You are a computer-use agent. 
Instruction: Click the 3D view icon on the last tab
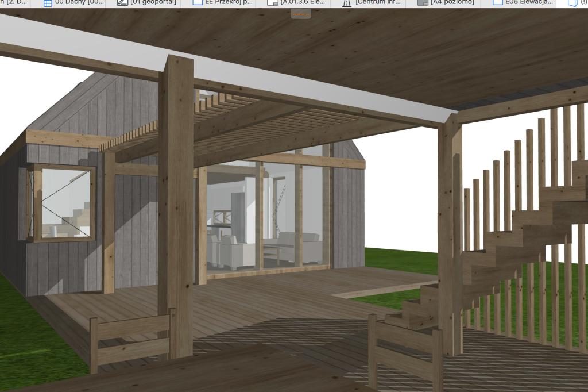click(x=572, y=3)
